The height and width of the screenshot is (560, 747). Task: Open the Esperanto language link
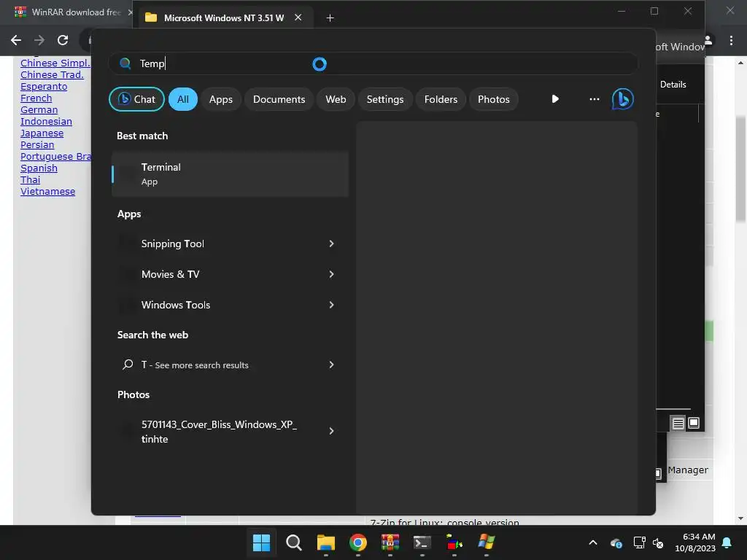pos(44,86)
